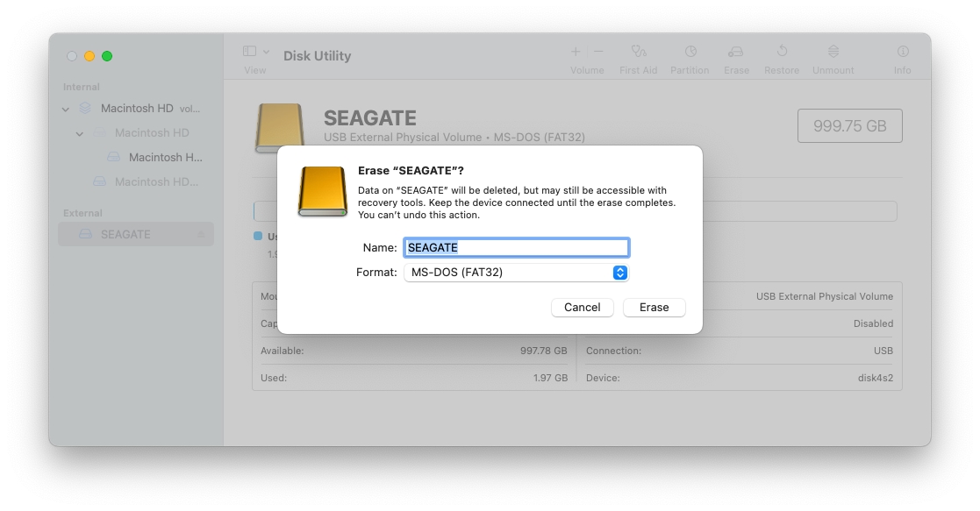Click the plus Add Volume icon
The width and height of the screenshot is (980, 511).
click(576, 51)
